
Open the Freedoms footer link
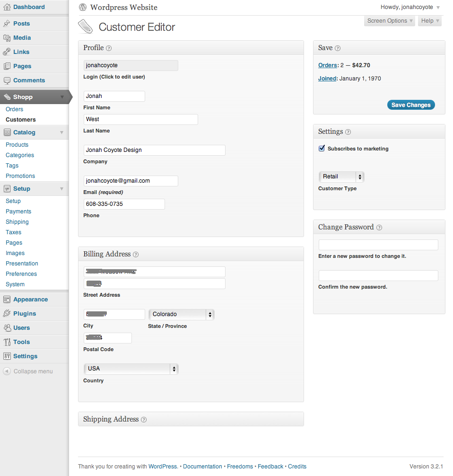pyautogui.click(x=240, y=467)
